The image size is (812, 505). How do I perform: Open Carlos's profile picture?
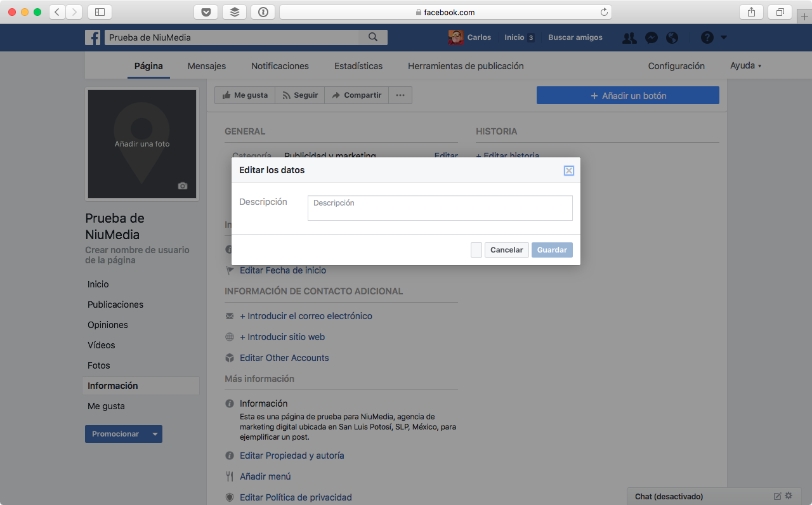coord(455,37)
